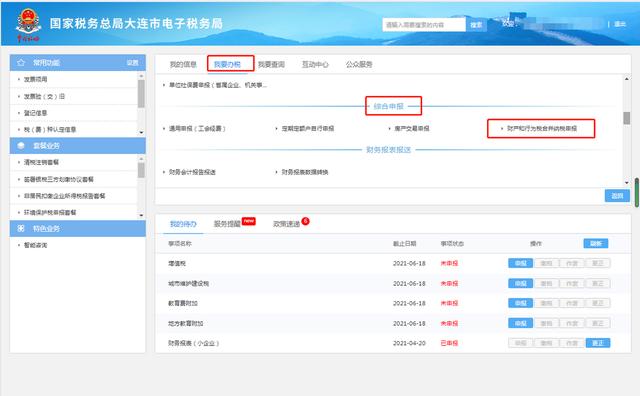
Task: Click the 已申报 status text
Action: tap(449, 343)
